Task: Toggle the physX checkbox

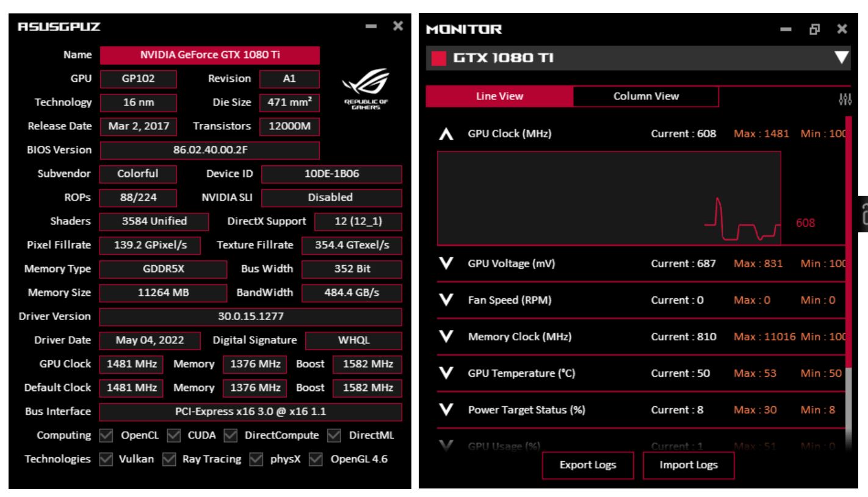Action: (256, 459)
